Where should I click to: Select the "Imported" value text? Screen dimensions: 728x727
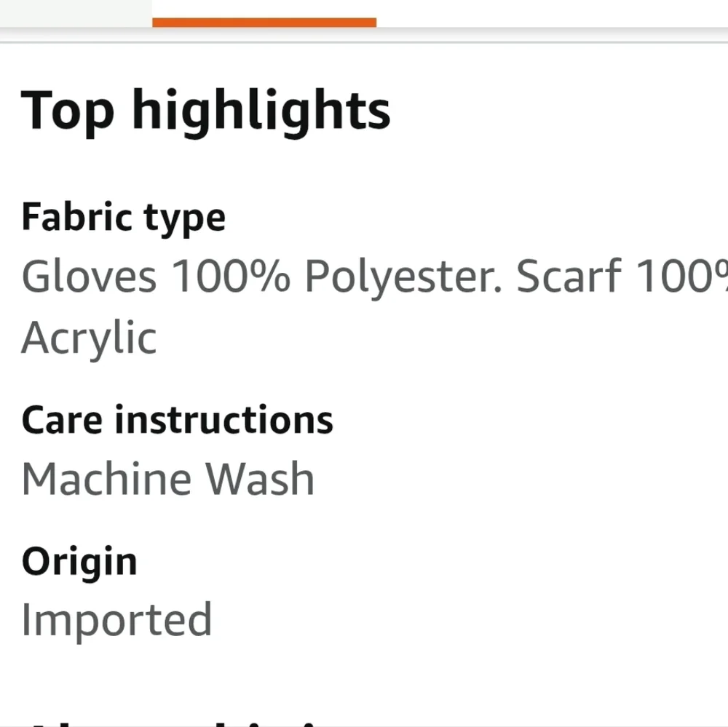pos(116,620)
